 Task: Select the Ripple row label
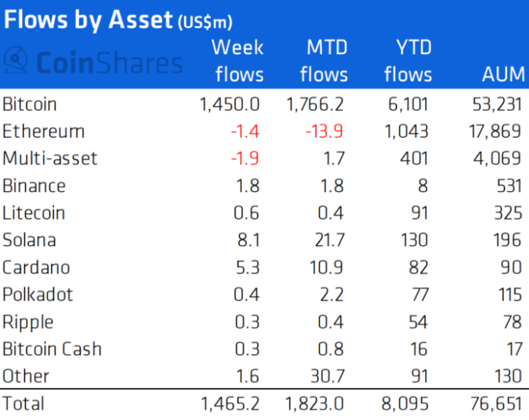point(27,321)
